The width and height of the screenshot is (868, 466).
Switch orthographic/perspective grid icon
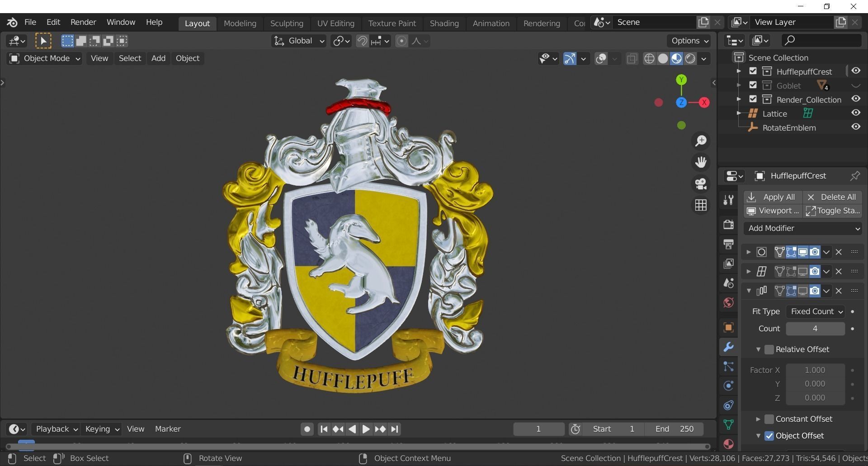pyautogui.click(x=701, y=205)
